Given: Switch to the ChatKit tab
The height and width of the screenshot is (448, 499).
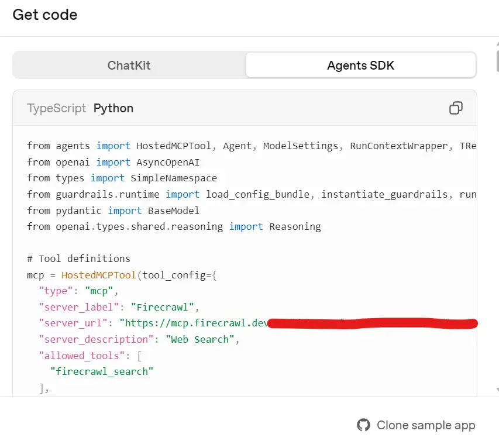Looking at the screenshot, I should click(x=129, y=65).
